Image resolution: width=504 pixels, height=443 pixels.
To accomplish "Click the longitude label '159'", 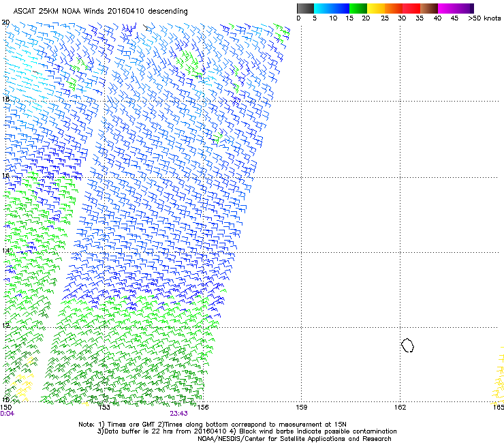I will coord(301,408).
